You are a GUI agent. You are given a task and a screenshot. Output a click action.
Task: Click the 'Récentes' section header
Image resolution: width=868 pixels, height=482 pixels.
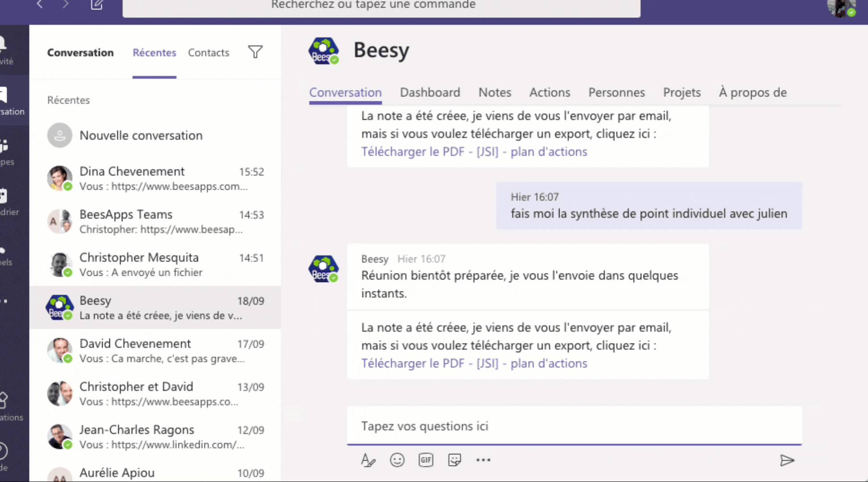click(x=68, y=100)
